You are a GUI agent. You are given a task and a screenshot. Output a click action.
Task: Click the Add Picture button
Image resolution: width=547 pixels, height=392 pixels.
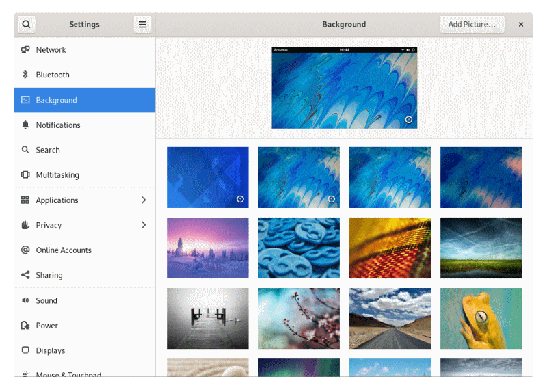point(472,25)
